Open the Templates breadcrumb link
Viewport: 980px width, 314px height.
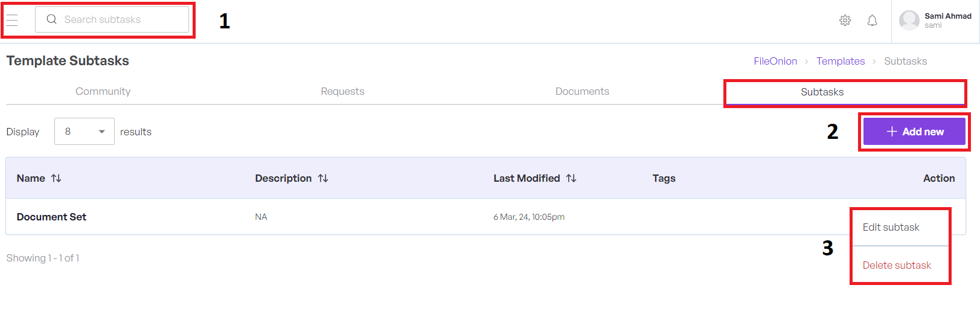click(841, 61)
